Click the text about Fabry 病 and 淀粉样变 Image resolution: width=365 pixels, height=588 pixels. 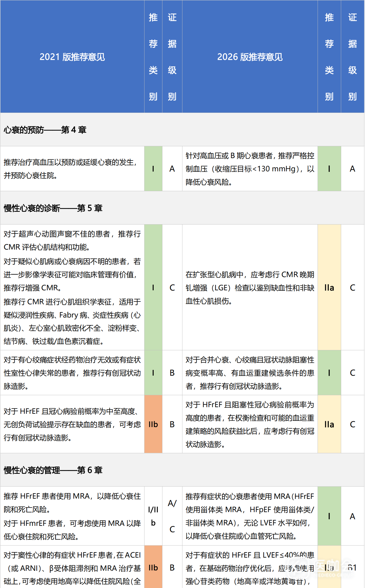click(x=72, y=321)
